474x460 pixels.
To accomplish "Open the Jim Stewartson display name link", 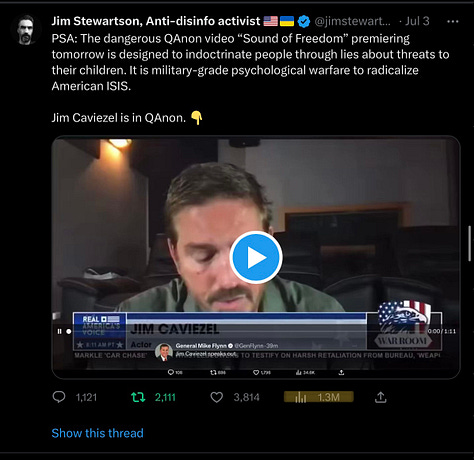I will click(156, 21).
